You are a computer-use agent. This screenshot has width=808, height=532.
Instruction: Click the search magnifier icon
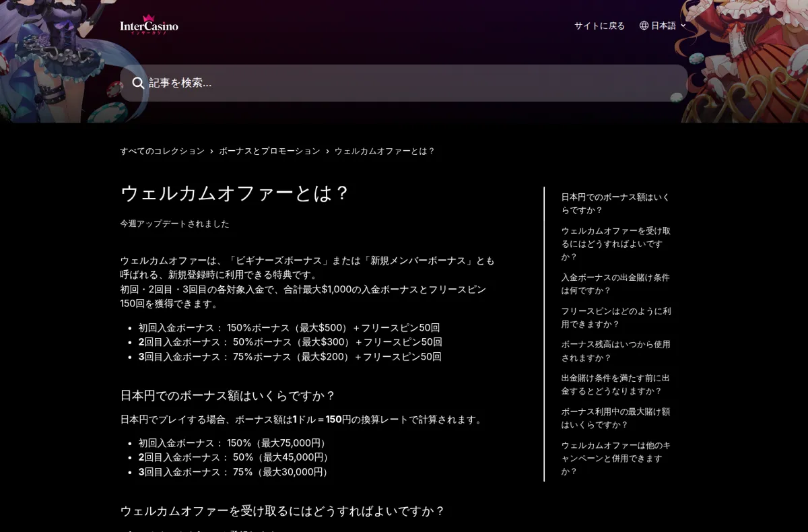click(x=138, y=83)
